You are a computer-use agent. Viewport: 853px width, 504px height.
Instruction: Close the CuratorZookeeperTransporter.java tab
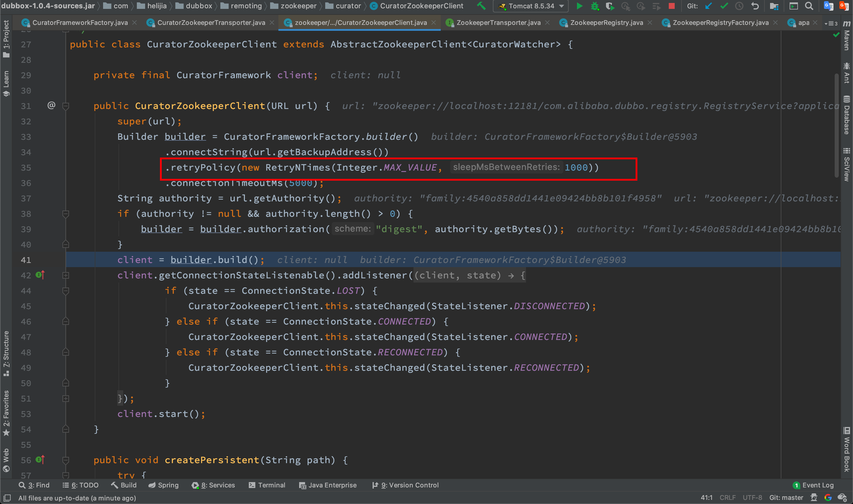(272, 23)
